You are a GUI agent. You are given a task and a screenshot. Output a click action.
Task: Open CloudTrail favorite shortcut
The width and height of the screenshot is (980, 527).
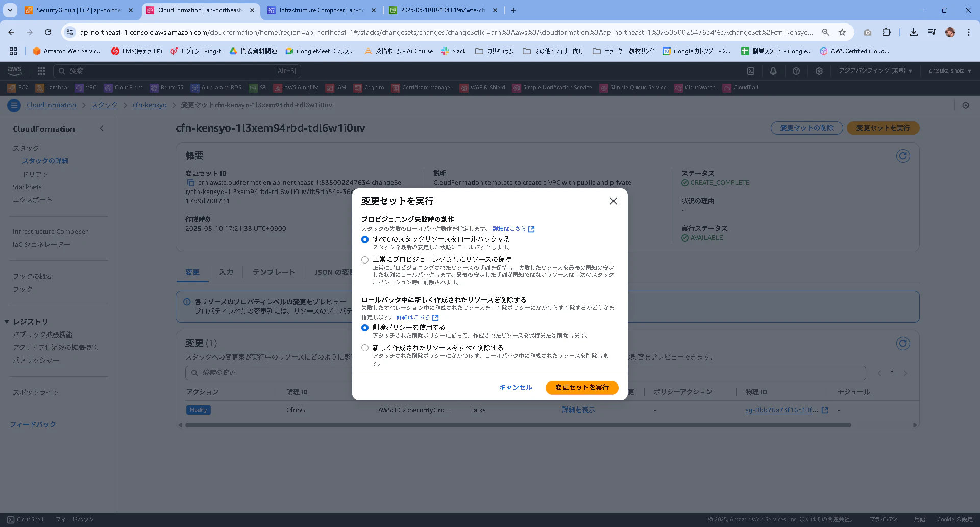741,88
